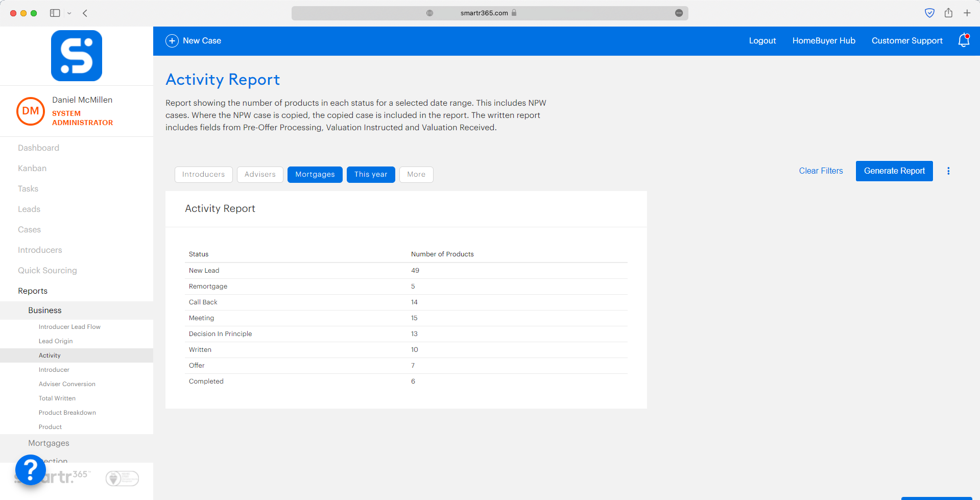Open HomeBuyer Hub
Image resolution: width=980 pixels, height=500 pixels.
(x=824, y=41)
